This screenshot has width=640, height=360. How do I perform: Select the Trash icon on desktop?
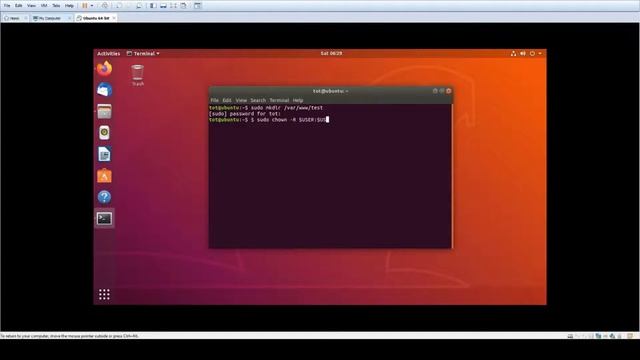tap(138, 75)
